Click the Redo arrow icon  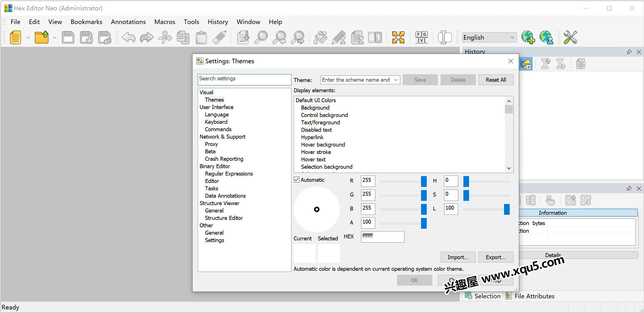[x=147, y=38]
